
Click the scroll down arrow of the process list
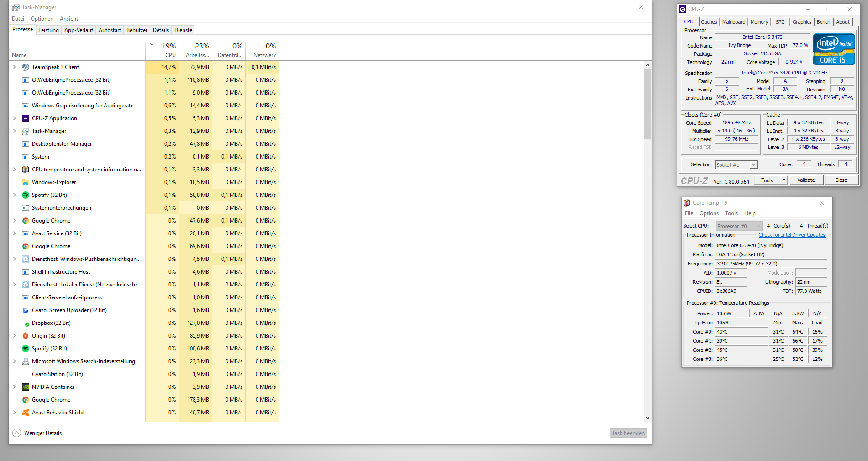click(647, 418)
